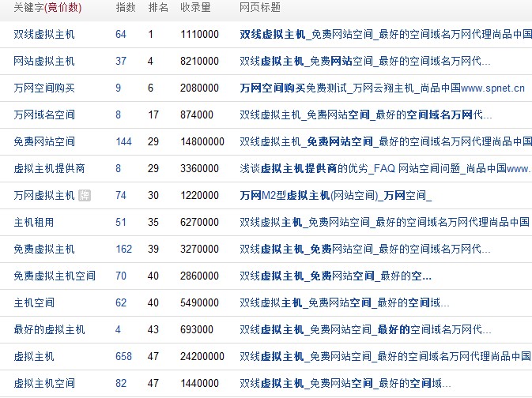
Task: Select indexed count 2080000
Action: point(199,88)
